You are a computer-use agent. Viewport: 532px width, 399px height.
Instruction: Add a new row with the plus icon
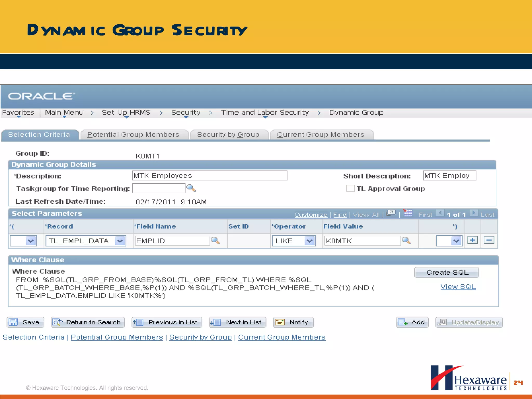pyautogui.click(x=473, y=240)
